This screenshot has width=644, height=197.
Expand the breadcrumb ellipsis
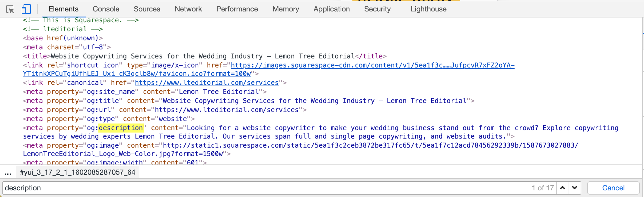click(8, 173)
